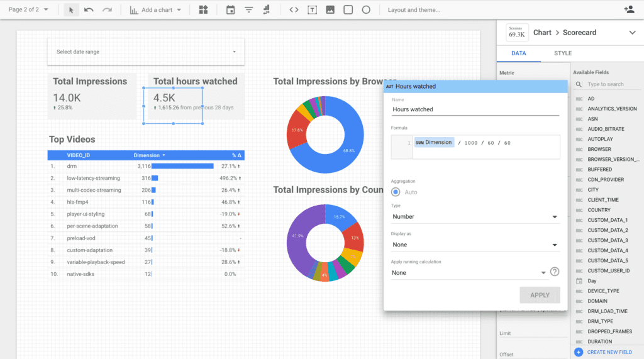Click the drm row in Top Videos

pyautogui.click(x=146, y=166)
